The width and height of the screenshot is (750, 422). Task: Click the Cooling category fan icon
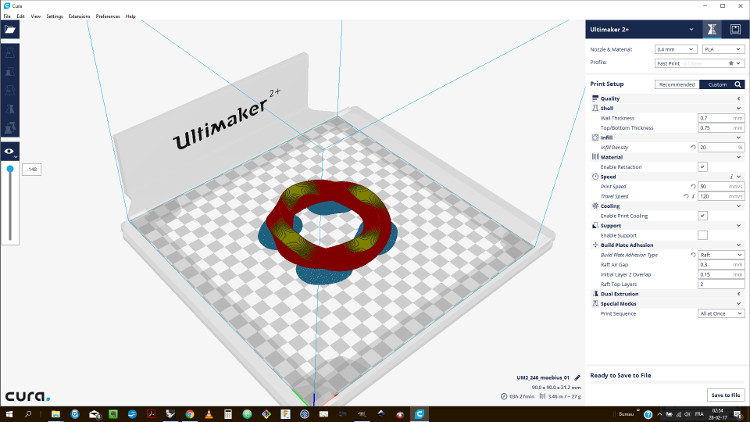tap(595, 206)
